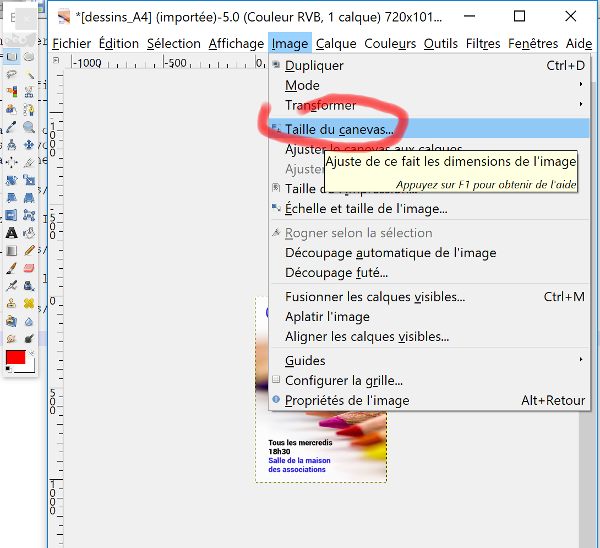
Task: Reset colors to default black and white
Action: click(8, 369)
